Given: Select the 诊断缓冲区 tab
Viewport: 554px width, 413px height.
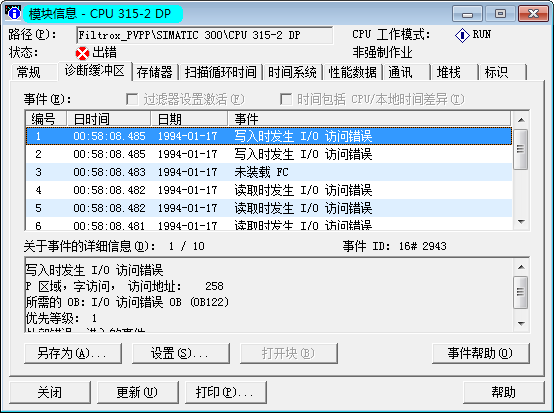Looking at the screenshot, I should [95, 71].
